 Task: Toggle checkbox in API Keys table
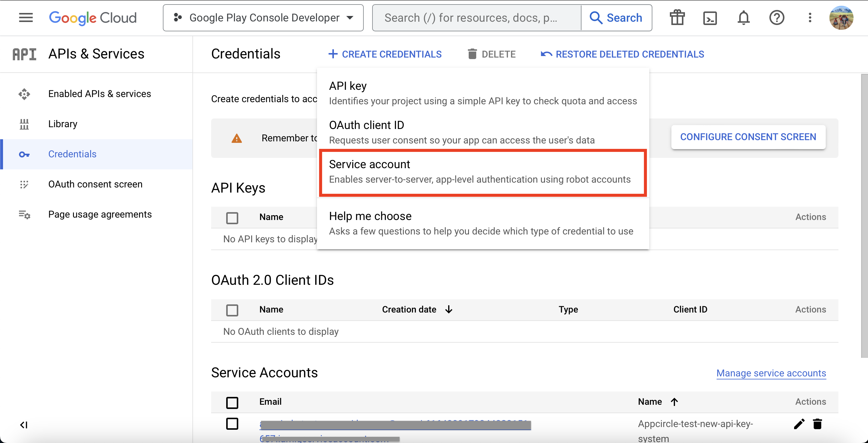[x=232, y=217]
